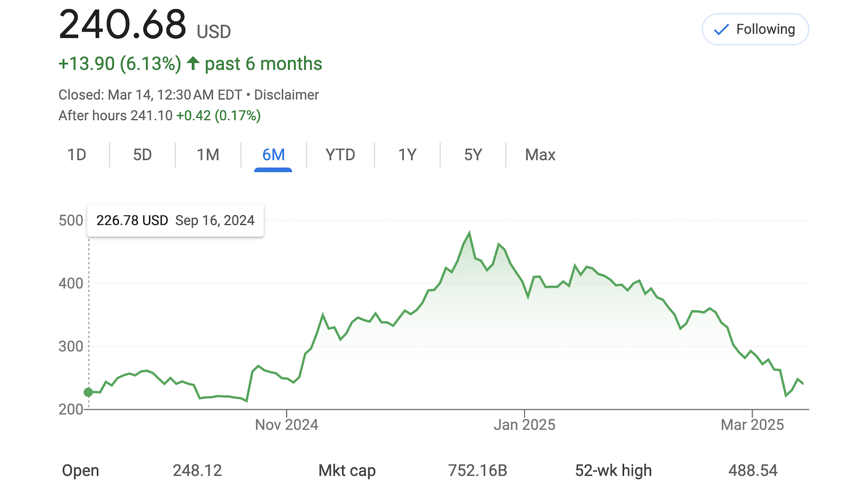Select the 5D time range tab
This screenshot has width=868, height=483.
coord(142,155)
